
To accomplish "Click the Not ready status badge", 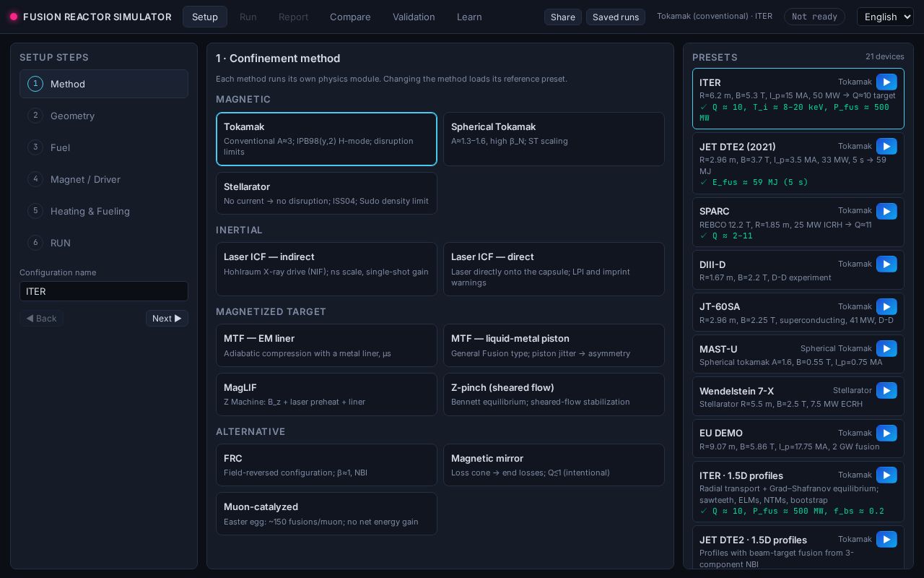I will tap(814, 17).
